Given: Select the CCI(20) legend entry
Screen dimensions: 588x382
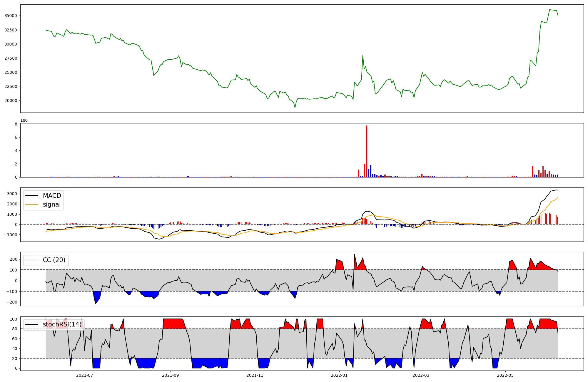Looking at the screenshot, I should click(54, 260).
